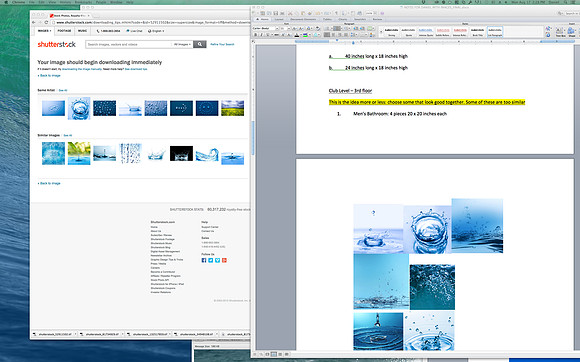Click the Shutterstock search magnifier button

tap(200, 44)
